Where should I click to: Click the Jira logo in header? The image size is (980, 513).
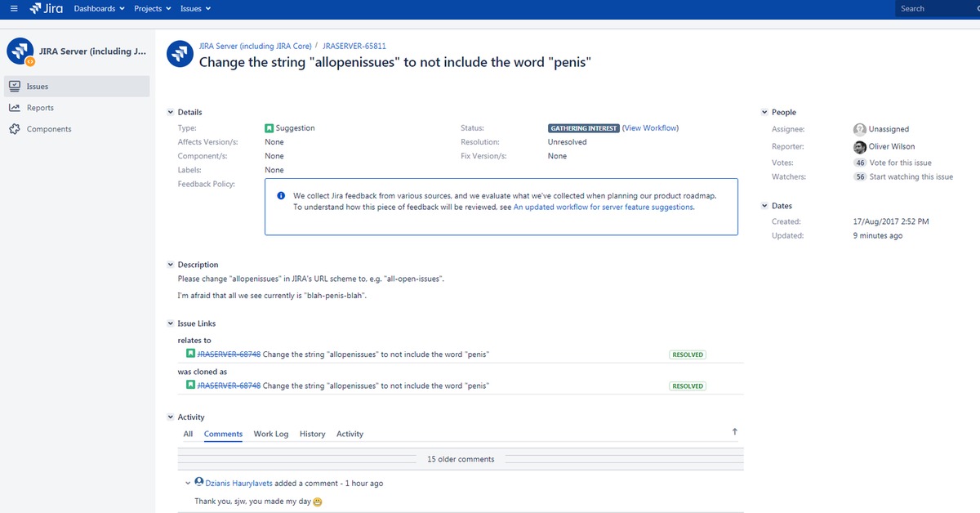pos(47,9)
